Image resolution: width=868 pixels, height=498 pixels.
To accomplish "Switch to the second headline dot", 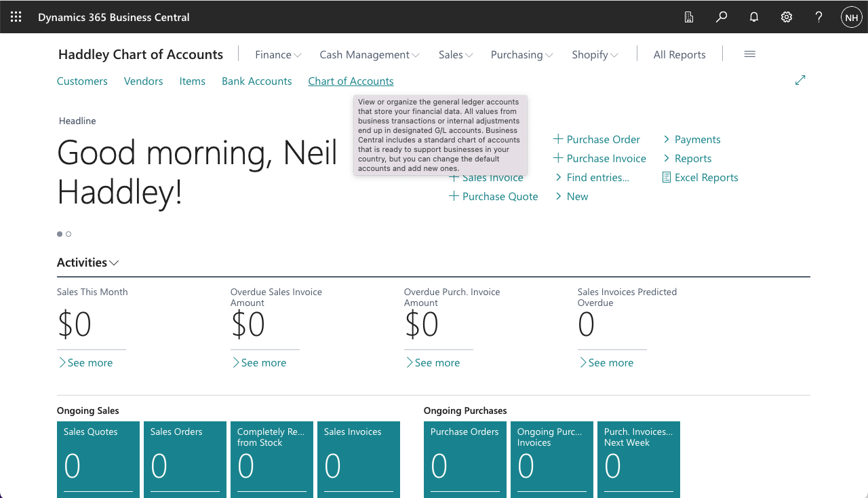I will [x=68, y=234].
